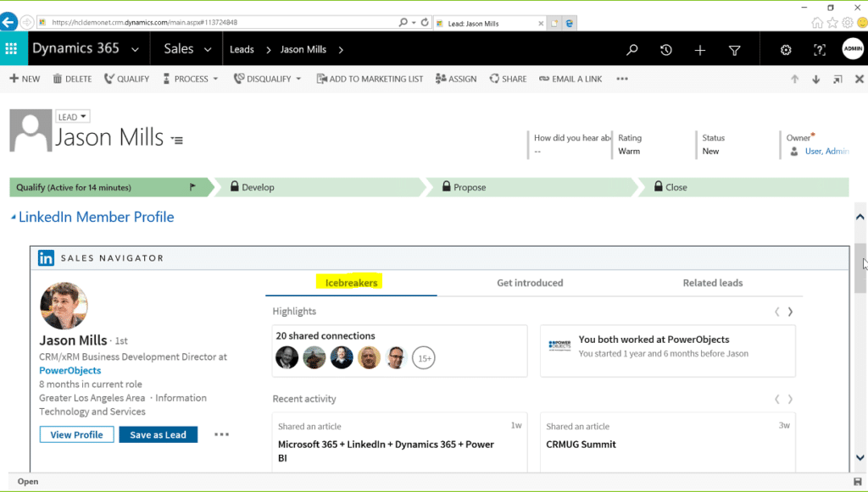Click the set next stage flag icon
This screenshot has width=868, height=492.
(192, 187)
